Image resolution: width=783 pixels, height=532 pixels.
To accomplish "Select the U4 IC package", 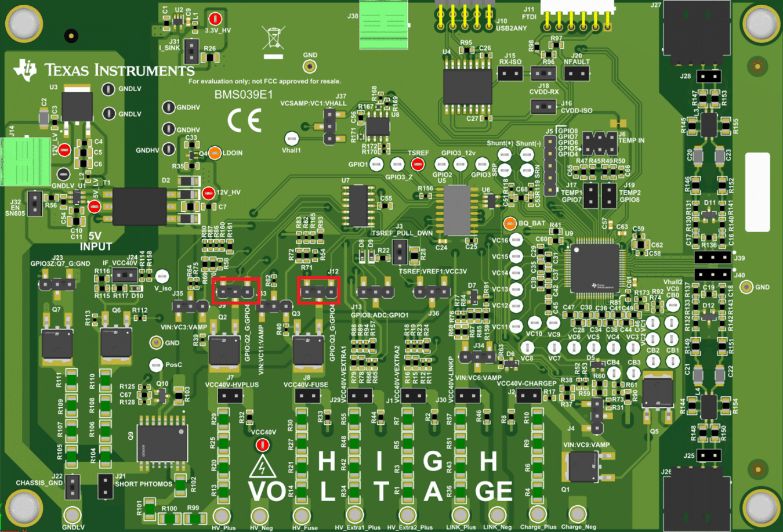I will pos(467,87).
